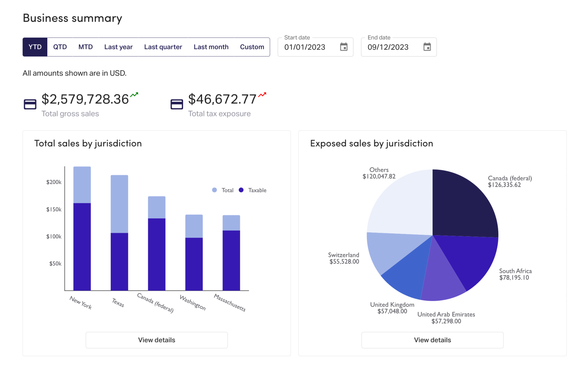This screenshot has width=588, height=368.
Task: Click the card icon beside Total tax exposure
Action: point(177,104)
